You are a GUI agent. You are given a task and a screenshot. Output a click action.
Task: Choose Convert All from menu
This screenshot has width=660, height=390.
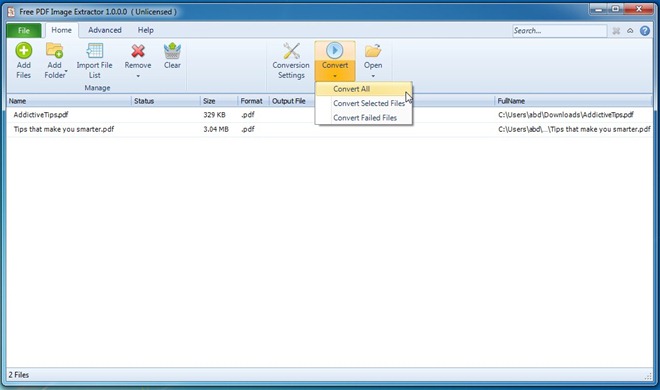pyautogui.click(x=364, y=89)
